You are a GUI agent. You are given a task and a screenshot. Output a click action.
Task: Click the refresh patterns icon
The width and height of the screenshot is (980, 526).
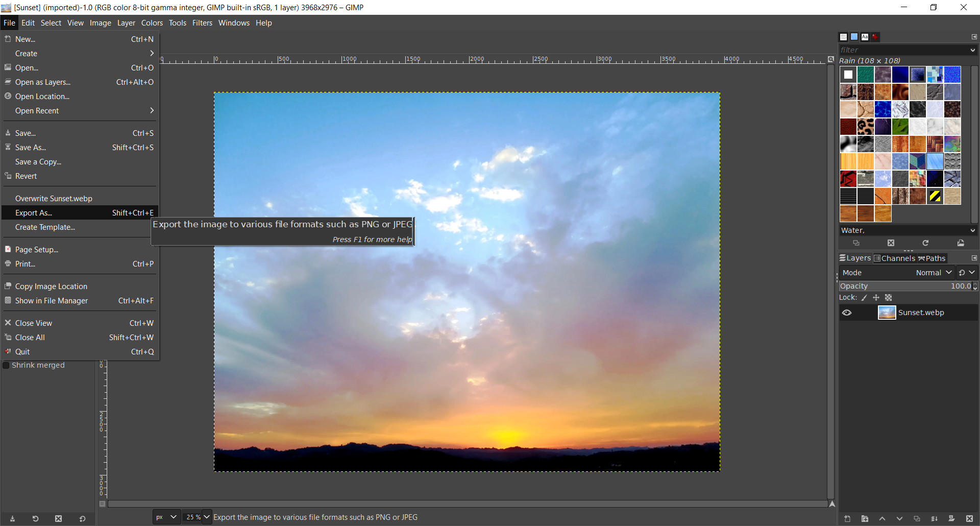pyautogui.click(x=925, y=243)
